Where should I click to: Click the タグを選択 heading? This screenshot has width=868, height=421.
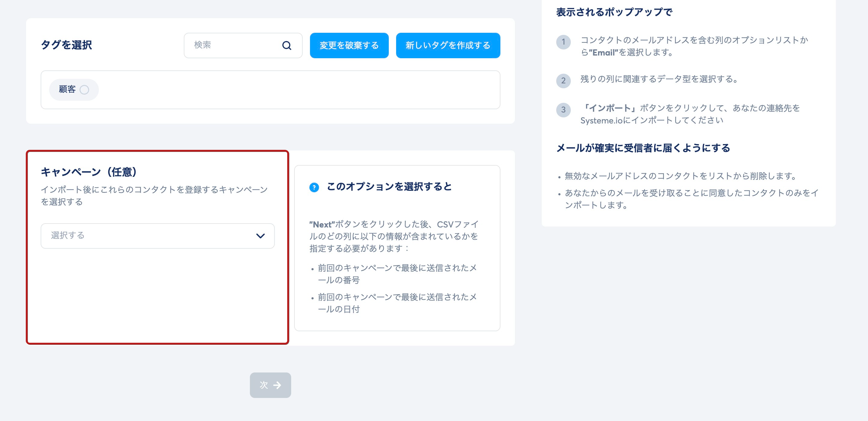(66, 45)
